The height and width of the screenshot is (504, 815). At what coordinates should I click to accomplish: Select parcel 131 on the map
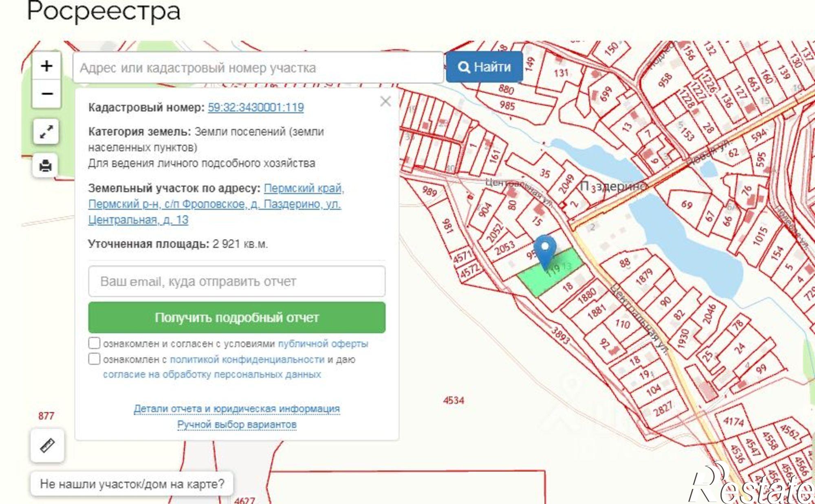pyautogui.click(x=561, y=73)
